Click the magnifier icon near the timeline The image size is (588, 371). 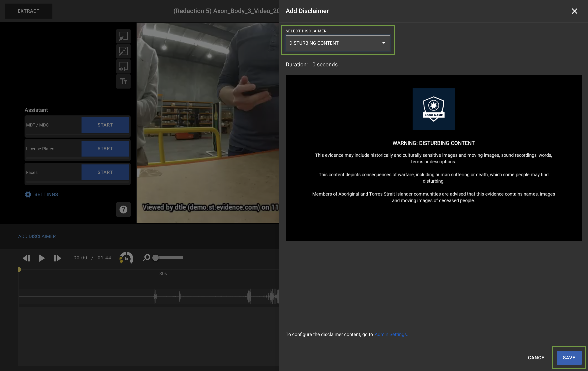click(147, 258)
